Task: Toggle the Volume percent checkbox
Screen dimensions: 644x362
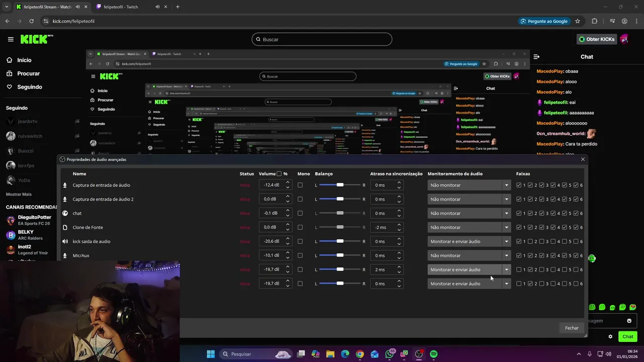Action: pos(279,173)
